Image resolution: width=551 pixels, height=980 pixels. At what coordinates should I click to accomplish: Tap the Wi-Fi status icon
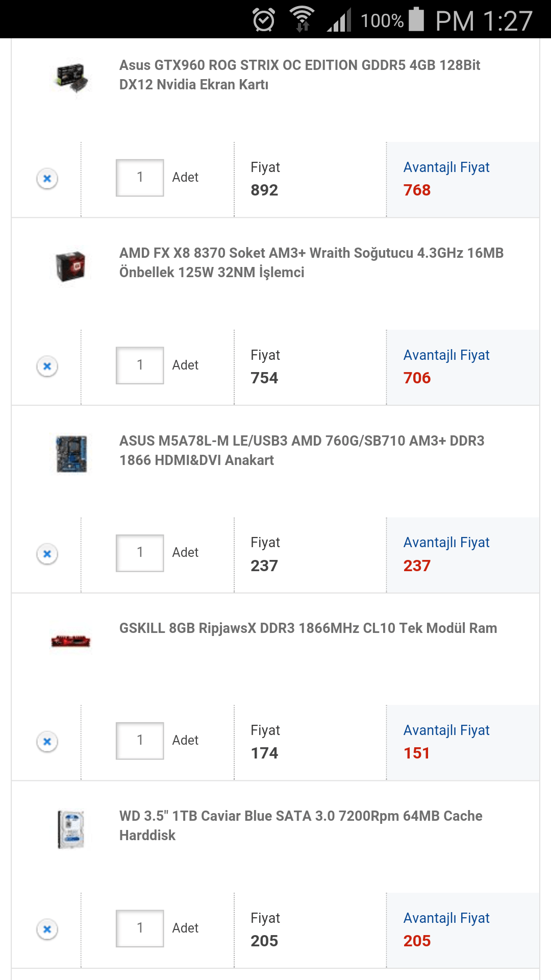pyautogui.click(x=302, y=19)
